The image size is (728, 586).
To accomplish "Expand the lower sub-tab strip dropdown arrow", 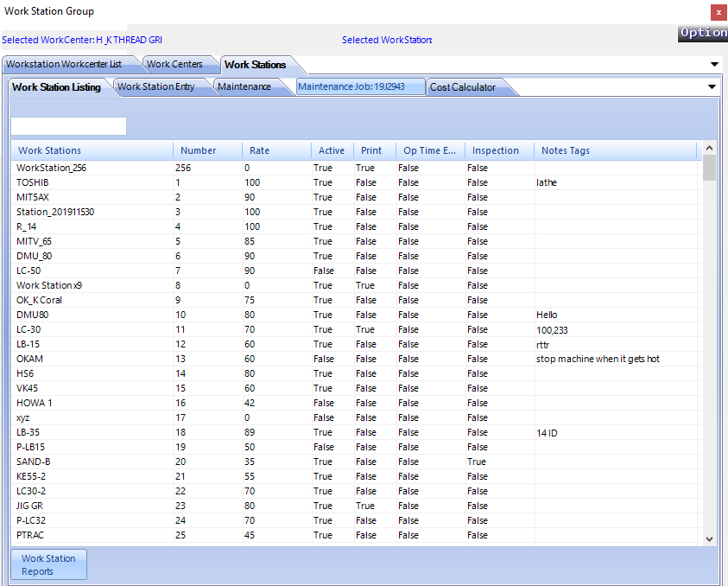I will tap(712, 87).
